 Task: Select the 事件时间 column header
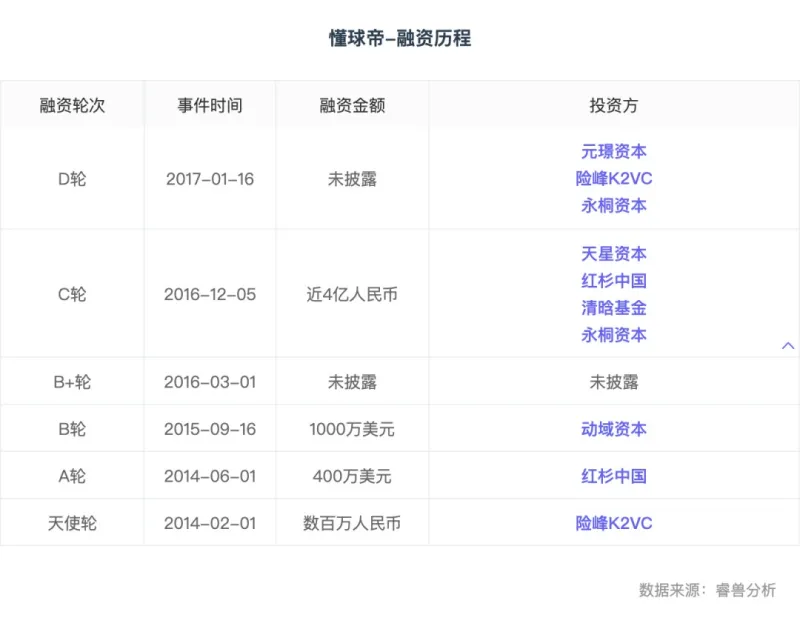pyautogui.click(x=210, y=106)
